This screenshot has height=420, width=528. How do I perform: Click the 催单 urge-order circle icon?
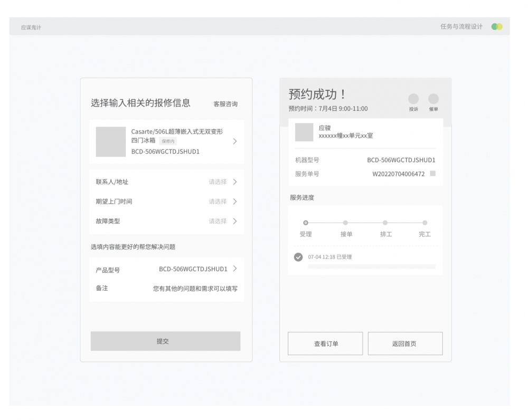[x=433, y=99]
